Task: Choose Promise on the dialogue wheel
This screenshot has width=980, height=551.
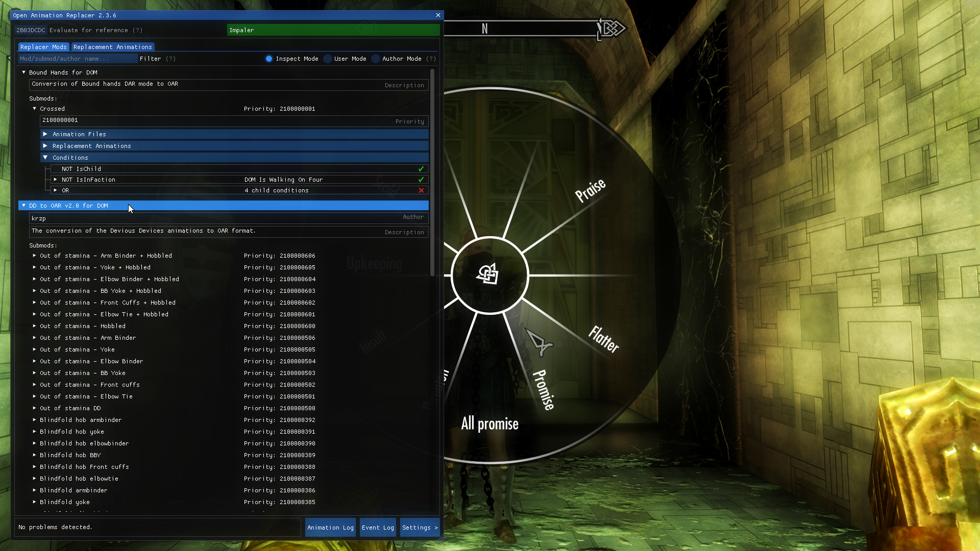Action: [544, 390]
